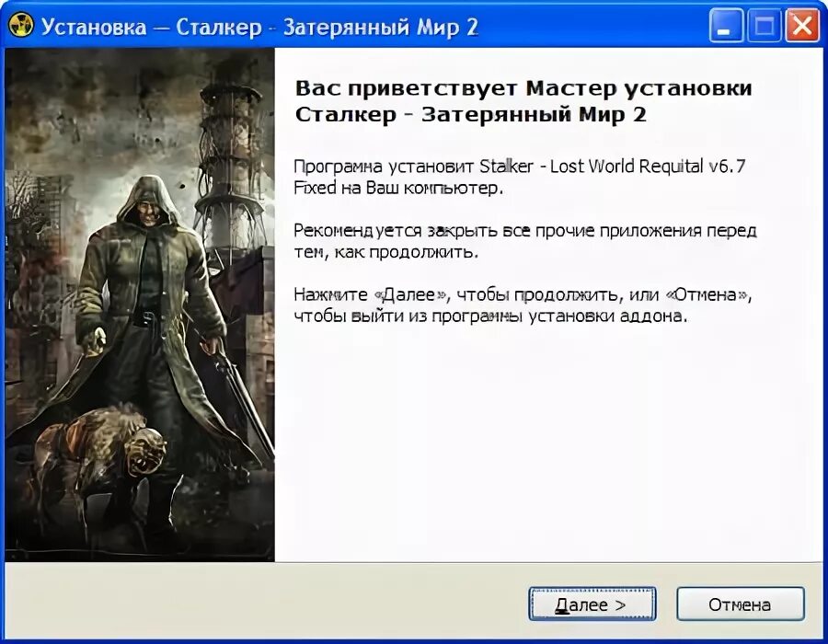Minimize the installer window
Viewport: 828px width, 644px height.
pyautogui.click(x=726, y=26)
